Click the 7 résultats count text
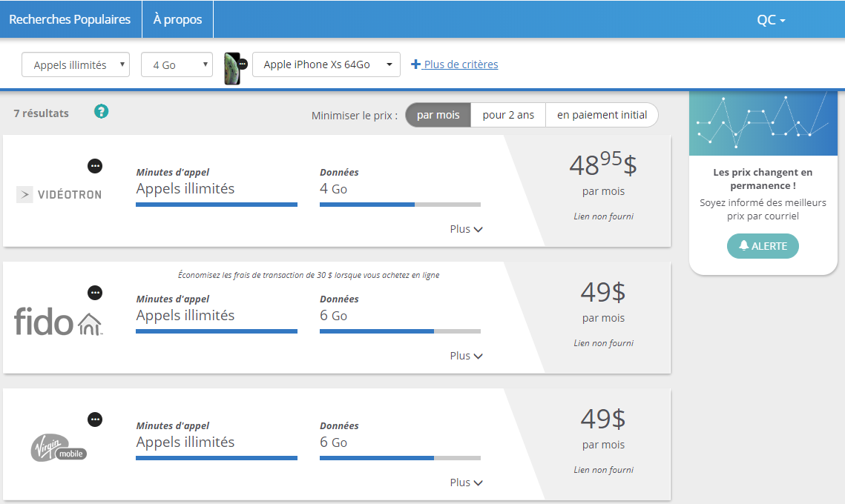Screen dimensions: 845x504 (41, 113)
